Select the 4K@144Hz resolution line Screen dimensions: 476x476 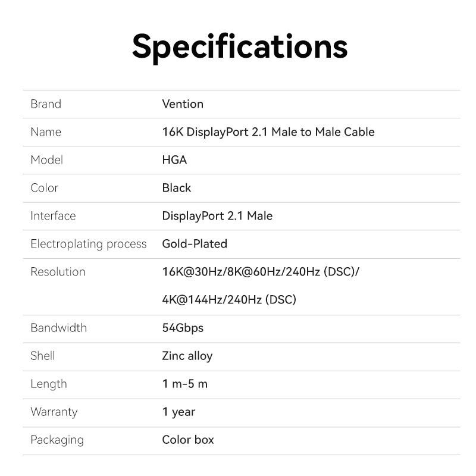tap(229, 300)
